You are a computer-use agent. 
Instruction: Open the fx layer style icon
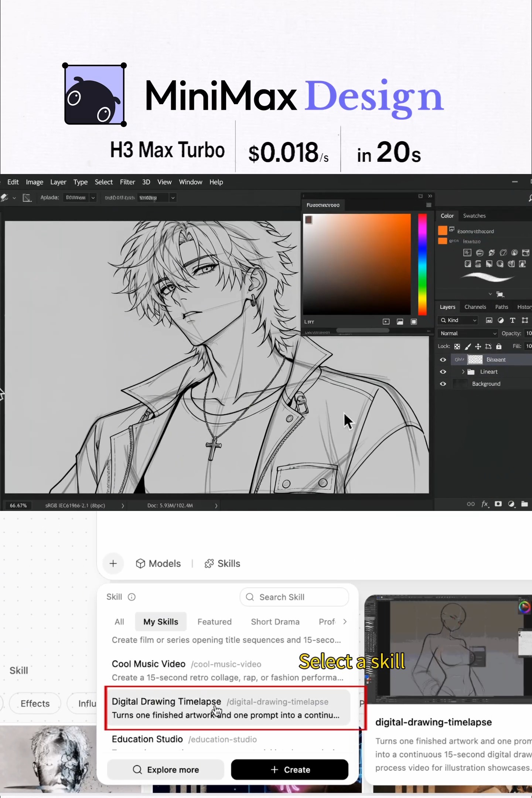485,504
